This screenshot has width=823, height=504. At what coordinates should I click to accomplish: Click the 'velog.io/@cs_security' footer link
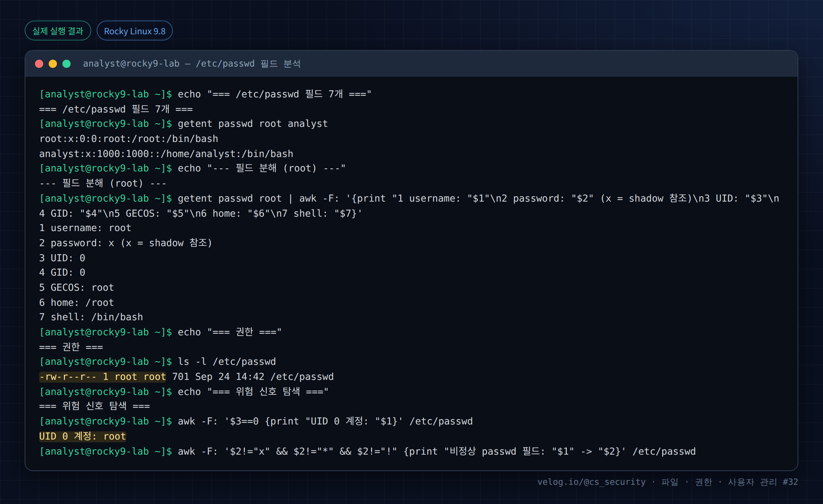point(592,482)
